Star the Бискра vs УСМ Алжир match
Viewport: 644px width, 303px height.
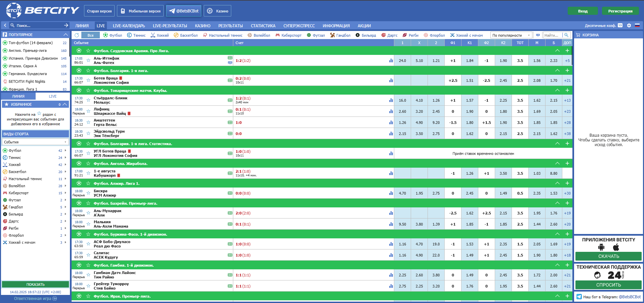coord(88,193)
